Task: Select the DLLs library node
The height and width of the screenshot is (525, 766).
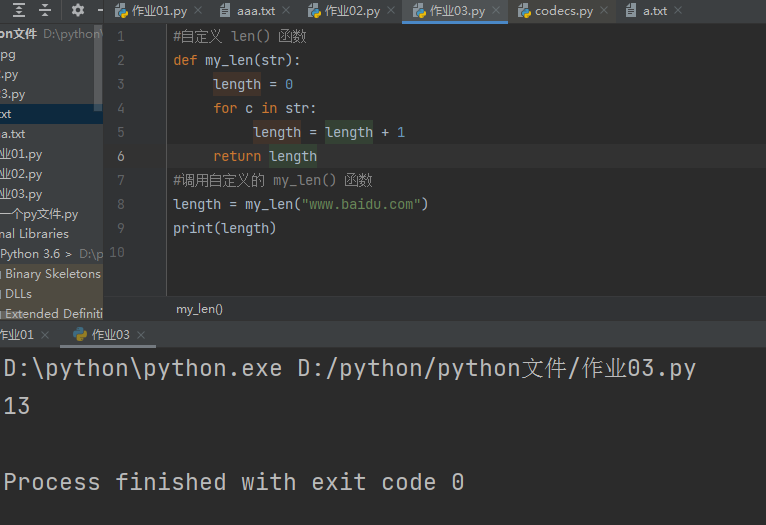Action: tap(18, 294)
